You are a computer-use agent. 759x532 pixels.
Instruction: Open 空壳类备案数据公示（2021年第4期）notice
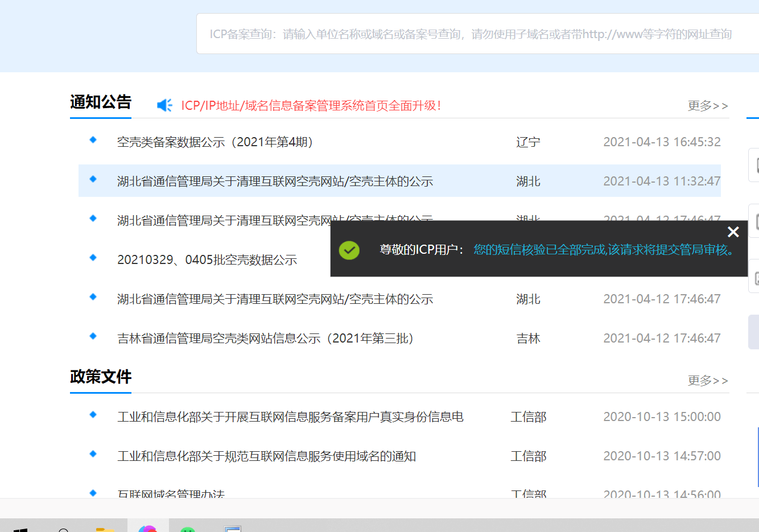point(216,142)
